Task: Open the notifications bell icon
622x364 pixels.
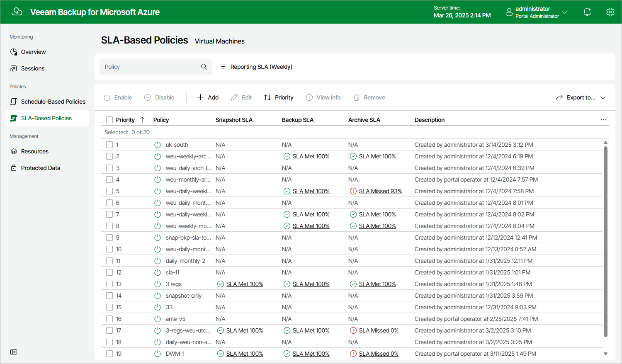Action: click(x=587, y=12)
